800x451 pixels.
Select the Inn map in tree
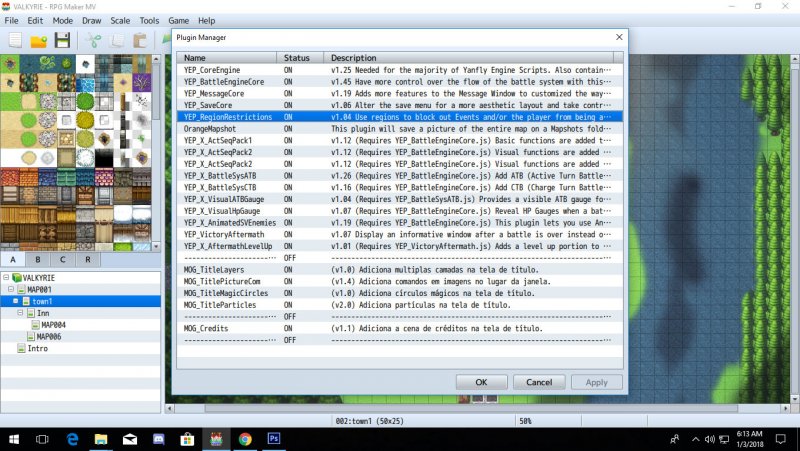[43, 313]
